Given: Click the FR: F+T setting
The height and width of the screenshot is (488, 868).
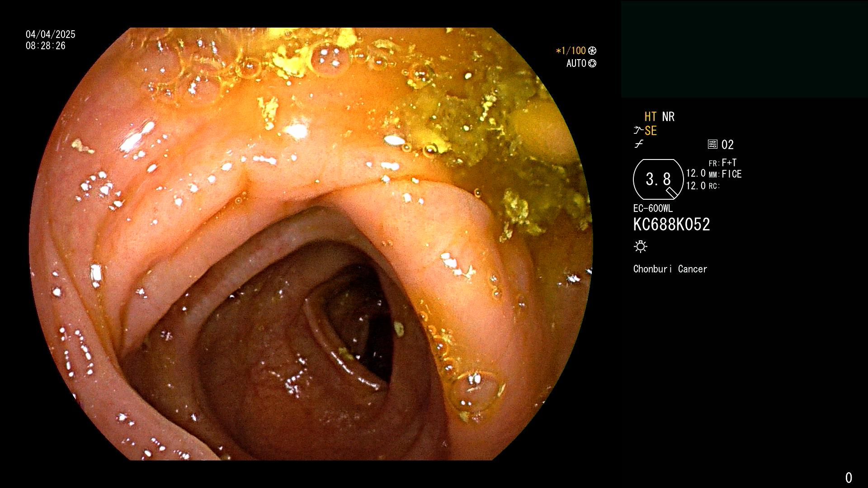Looking at the screenshot, I should [x=723, y=163].
